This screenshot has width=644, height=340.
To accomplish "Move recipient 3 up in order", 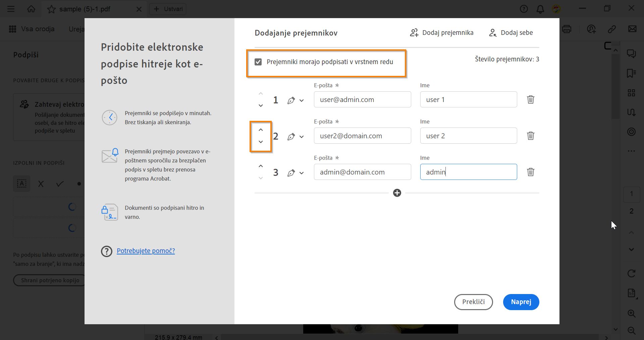I will [x=261, y=166].
